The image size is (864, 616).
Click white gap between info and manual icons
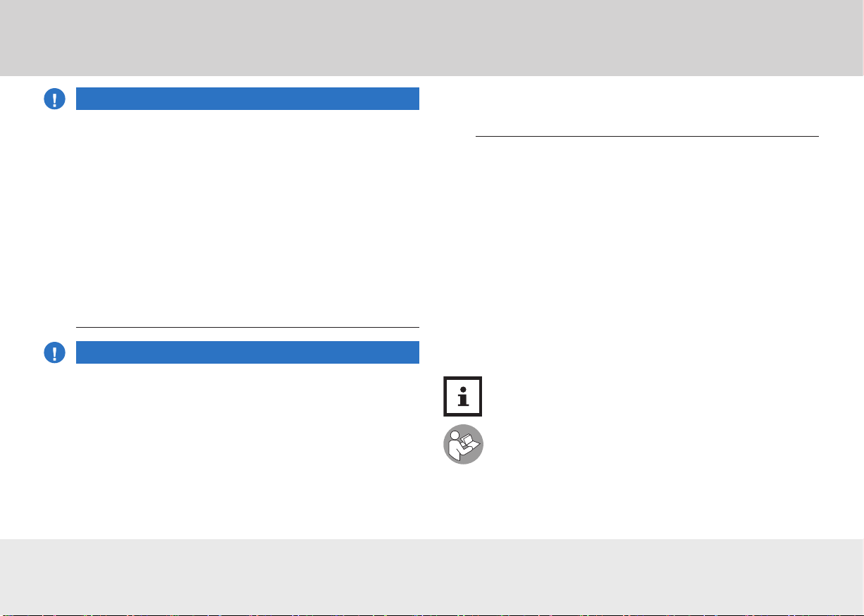tap(463, 420)
